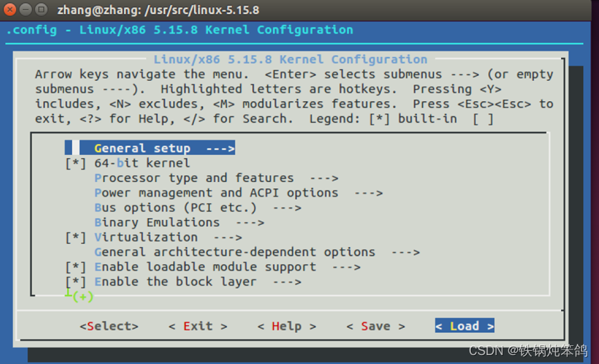The width and height of the screenshot is (599, 364).
Task: Toggle Enable the block layer checkbox
Action: [75, 282]
